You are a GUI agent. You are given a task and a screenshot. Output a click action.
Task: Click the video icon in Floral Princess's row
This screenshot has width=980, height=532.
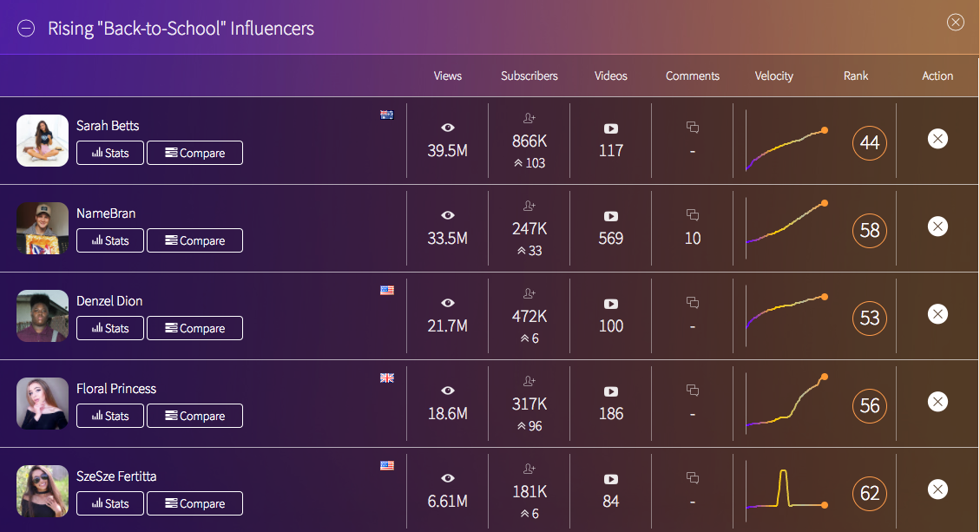click(x=611, y=391)
